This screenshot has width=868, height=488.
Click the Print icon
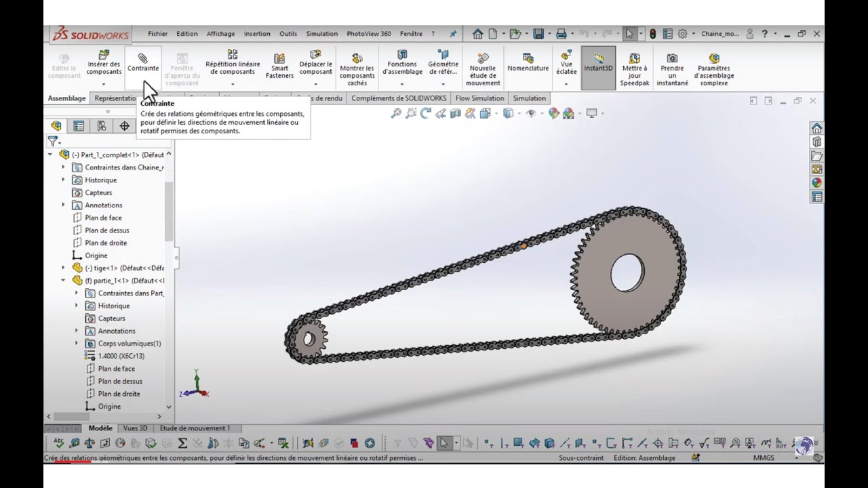561,34
